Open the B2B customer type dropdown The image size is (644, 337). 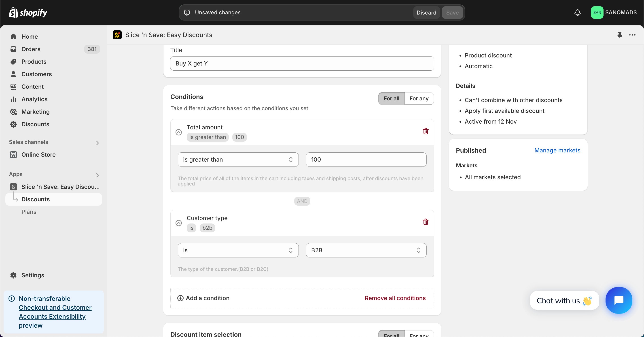click(x=366, y=250)
